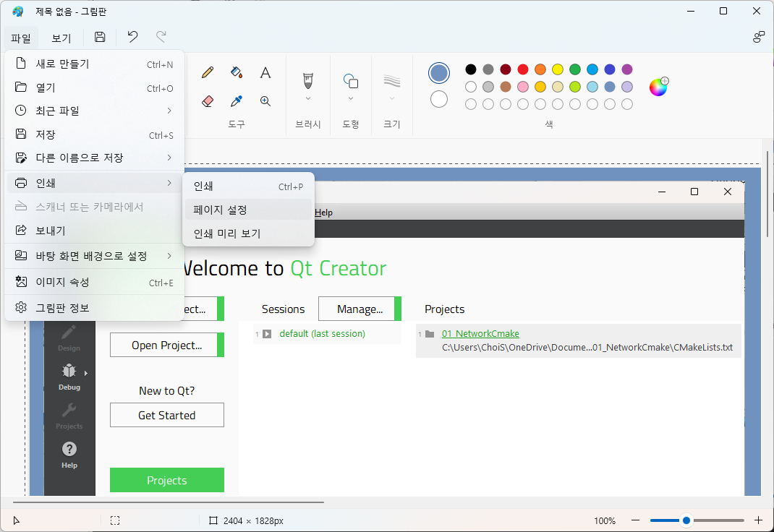Click the Projects wrench icon in Qt sidebar
The height and width of the screenshot is (532, 774).
pos(69,411)
